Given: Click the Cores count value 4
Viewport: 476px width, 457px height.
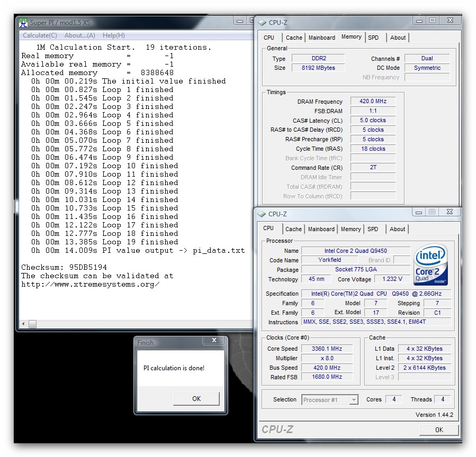Looking at the screenshot, I should tap(394, 399).
